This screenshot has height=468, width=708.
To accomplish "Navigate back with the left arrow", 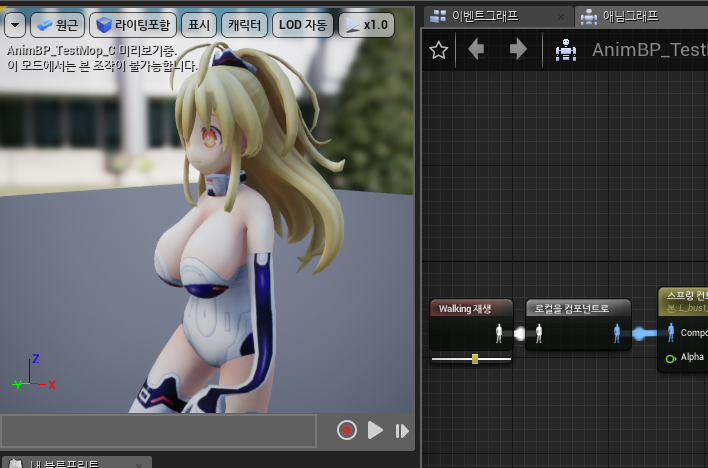I will pyautogui.click(x=476, y=49).
